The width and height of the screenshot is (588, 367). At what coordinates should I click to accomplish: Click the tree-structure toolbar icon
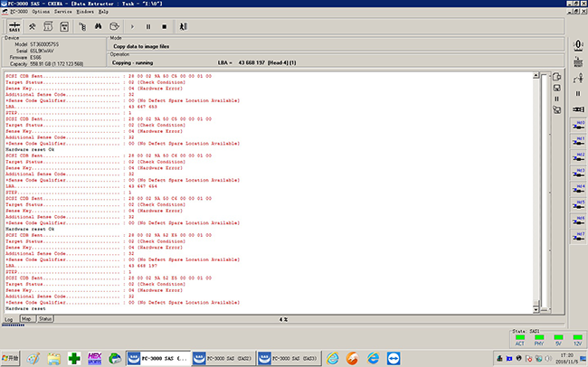point(82,26)
